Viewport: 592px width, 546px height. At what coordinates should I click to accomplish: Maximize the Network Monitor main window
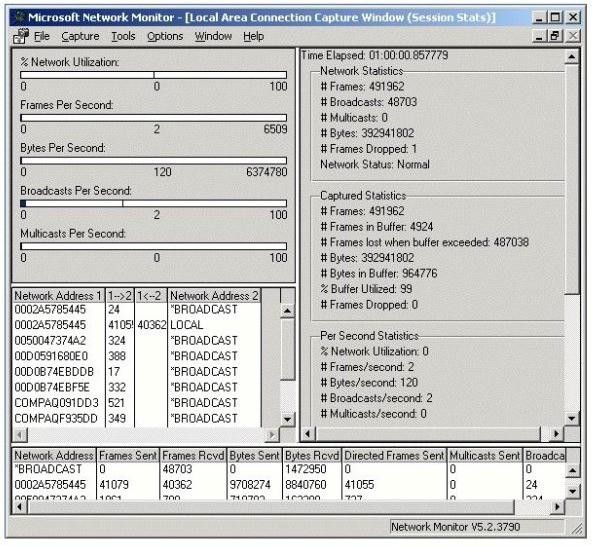click(555, 17)
